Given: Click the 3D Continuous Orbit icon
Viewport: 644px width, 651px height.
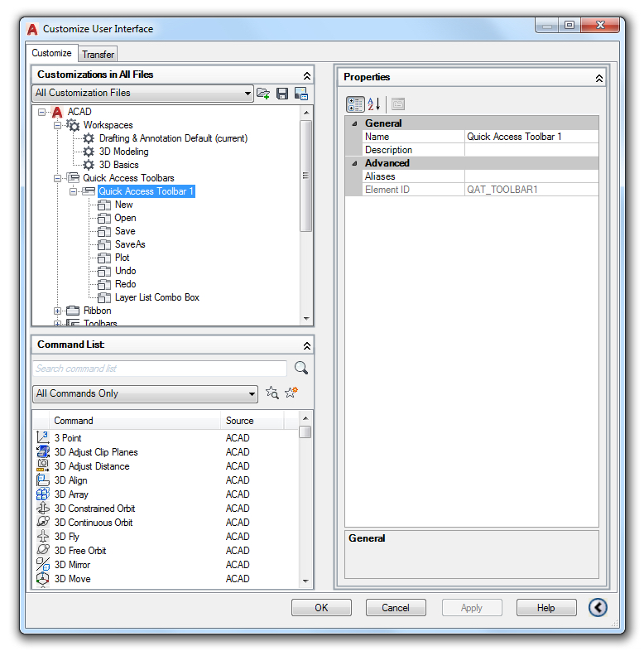Looking at the screenshot, I should (43, 523).
